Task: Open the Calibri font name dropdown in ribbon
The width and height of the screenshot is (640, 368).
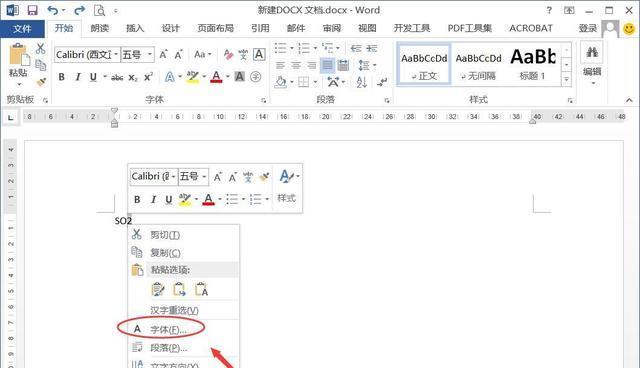Action: point(116,54)
